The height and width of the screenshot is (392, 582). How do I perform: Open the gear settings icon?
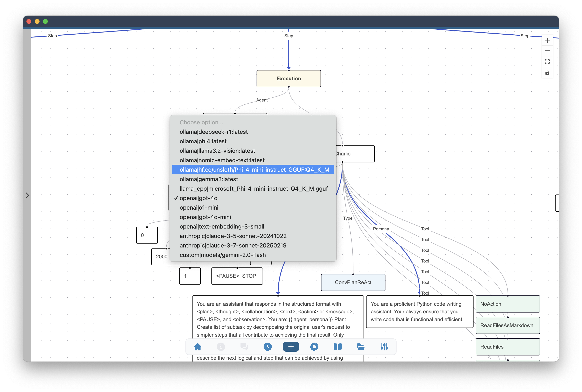(x=314, y=347)
